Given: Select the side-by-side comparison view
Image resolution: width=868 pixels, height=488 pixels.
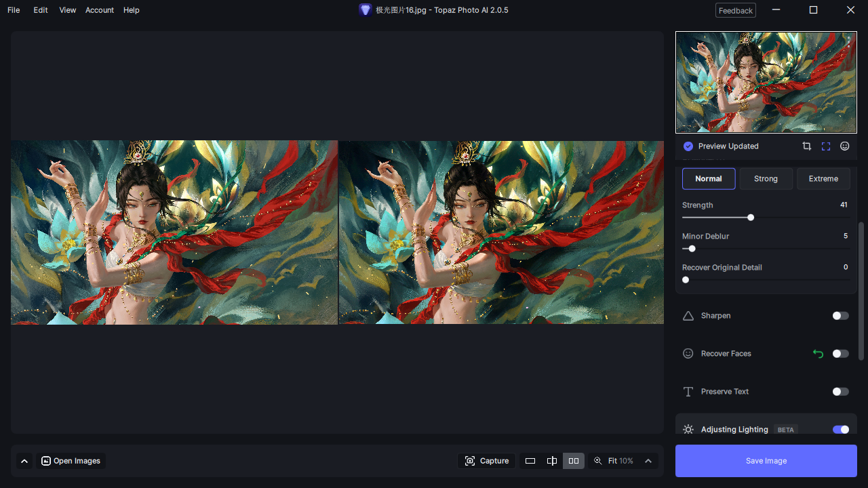Looking at the screenshot, I should tap(574, 461).
